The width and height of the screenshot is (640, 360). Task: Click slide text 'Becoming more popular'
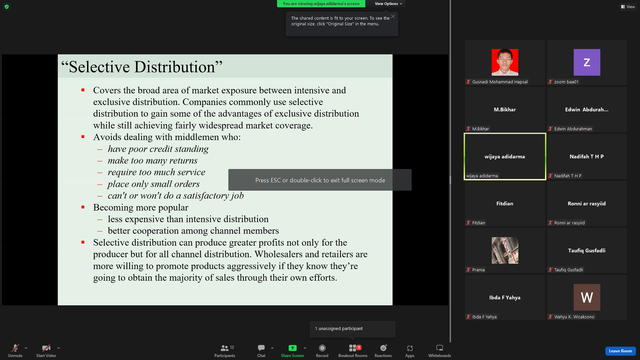[141, 207]
